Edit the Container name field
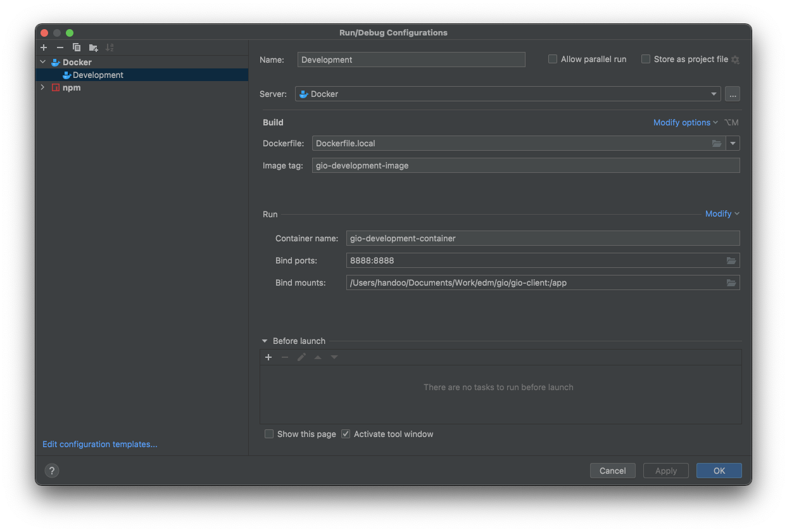This screenshot has width=787, height=532. point(543,238)
